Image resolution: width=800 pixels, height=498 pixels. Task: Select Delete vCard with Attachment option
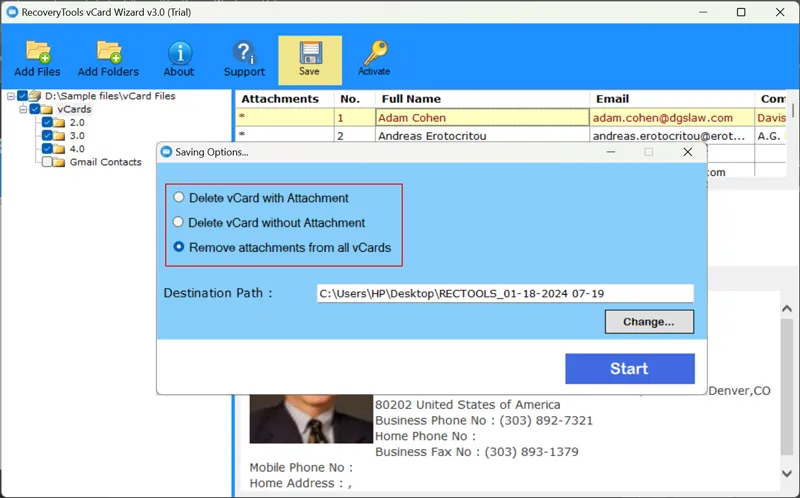(x=179, y=197)
